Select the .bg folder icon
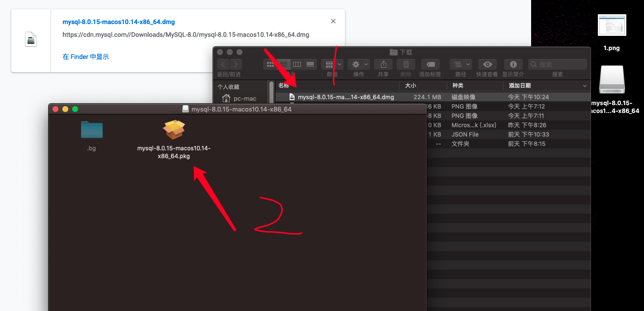Viewport: 644px width, 311px height. [92, 130]
